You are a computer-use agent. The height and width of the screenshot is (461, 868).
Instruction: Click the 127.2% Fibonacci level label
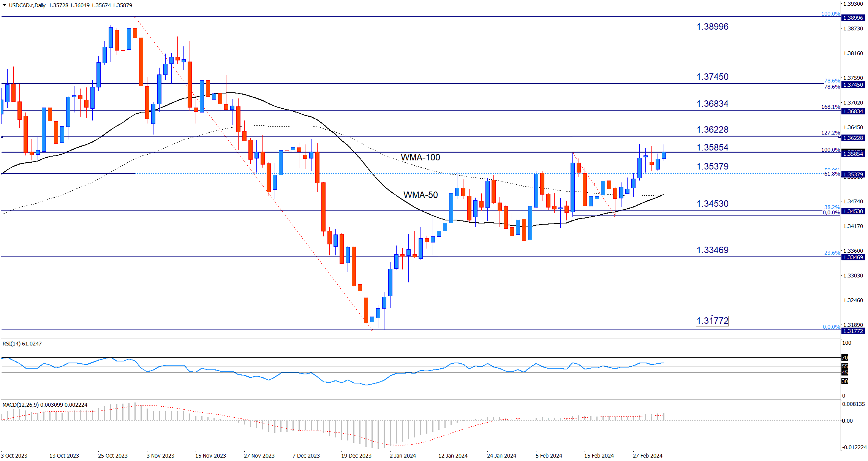(x=830, y=133)
